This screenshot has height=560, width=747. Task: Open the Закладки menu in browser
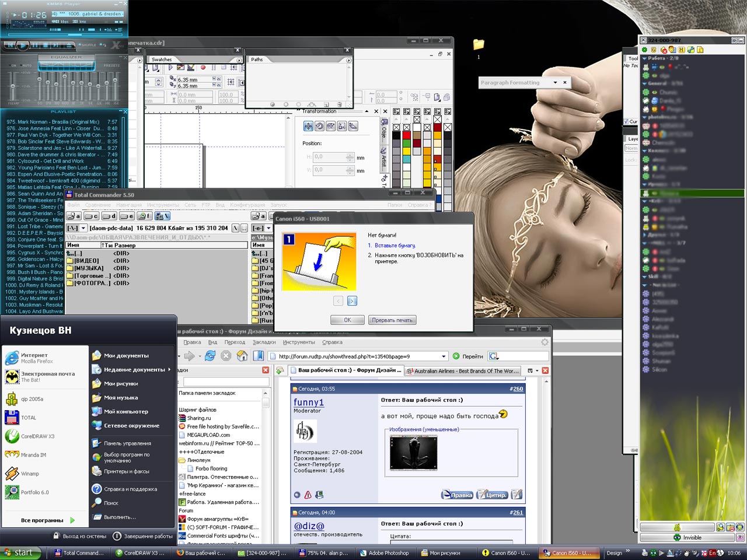[x=264, y=342]
